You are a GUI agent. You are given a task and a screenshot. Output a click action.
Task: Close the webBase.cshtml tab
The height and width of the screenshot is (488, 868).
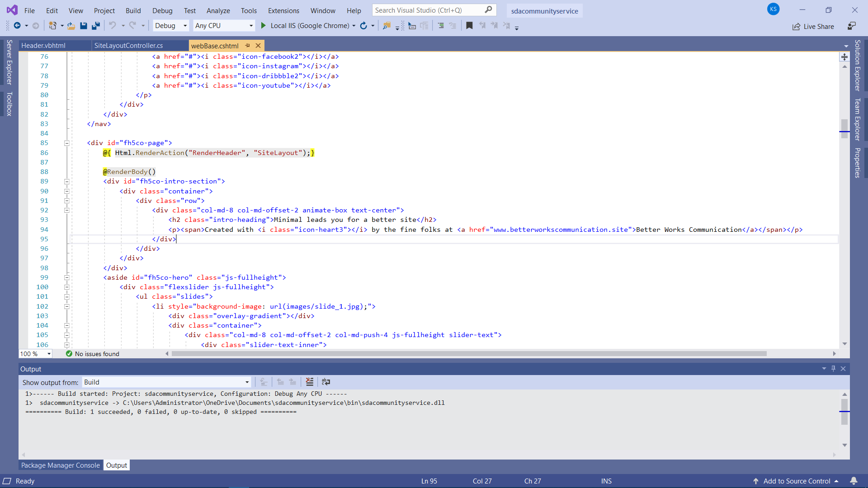[x=258, y=45]
